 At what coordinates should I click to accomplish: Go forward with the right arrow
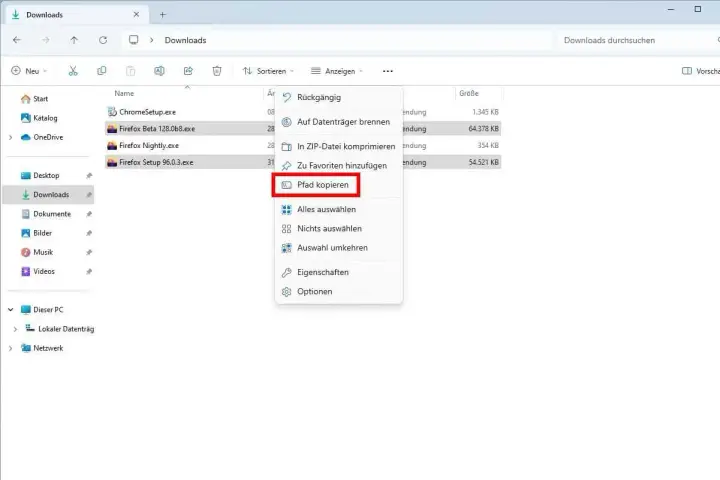(45, 40)
